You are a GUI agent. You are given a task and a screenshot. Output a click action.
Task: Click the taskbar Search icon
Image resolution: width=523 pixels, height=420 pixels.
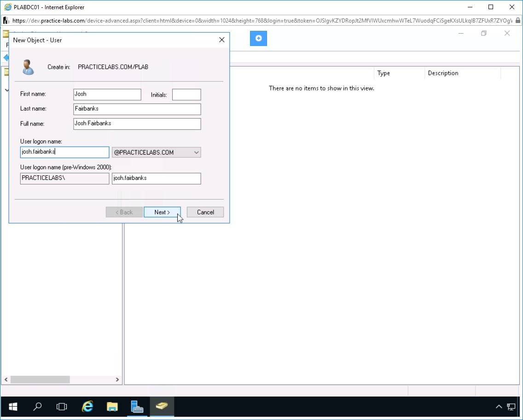[37, 406]
